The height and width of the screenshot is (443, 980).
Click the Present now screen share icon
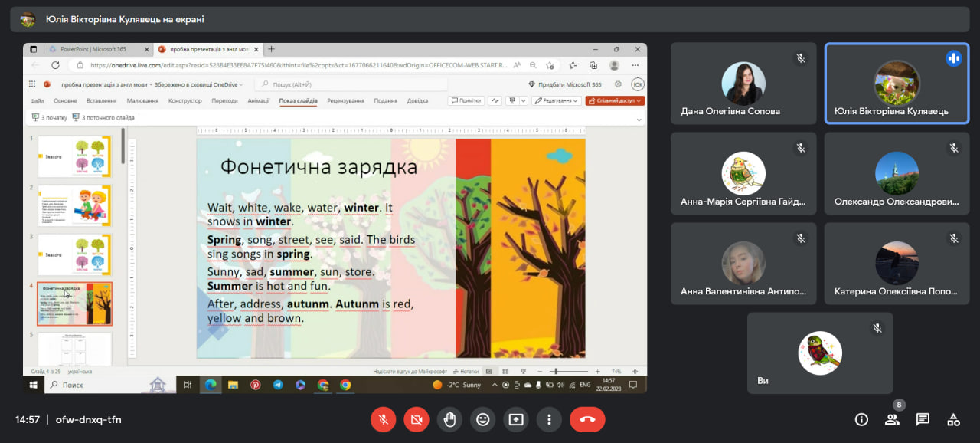pyautogui.click(x=516, y=419)
